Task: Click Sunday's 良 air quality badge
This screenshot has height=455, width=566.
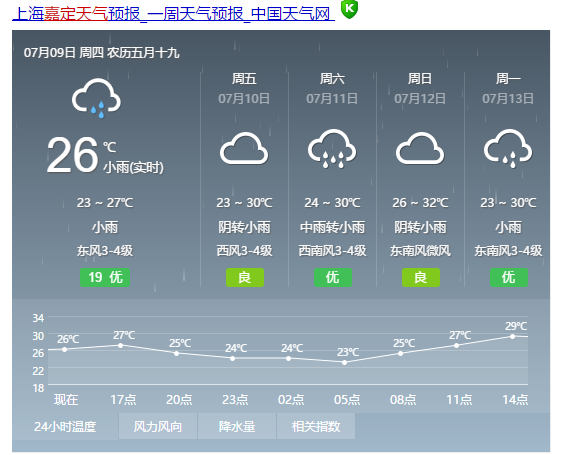Action: (421, 277)
